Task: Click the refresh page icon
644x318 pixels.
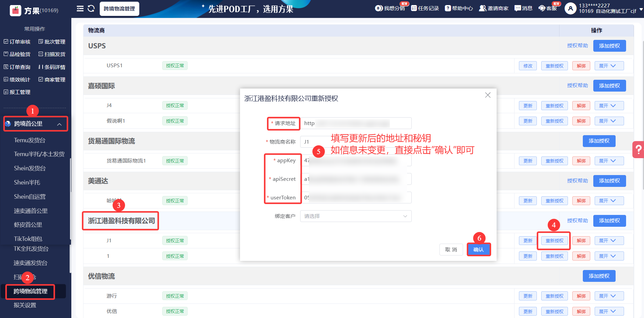Action: 91,8
